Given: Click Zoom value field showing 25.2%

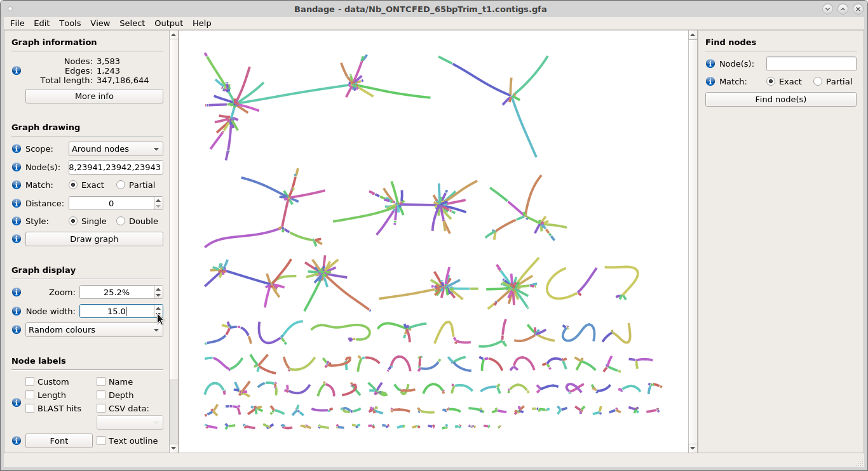Looking at the screenshot, I should [117, 292].
